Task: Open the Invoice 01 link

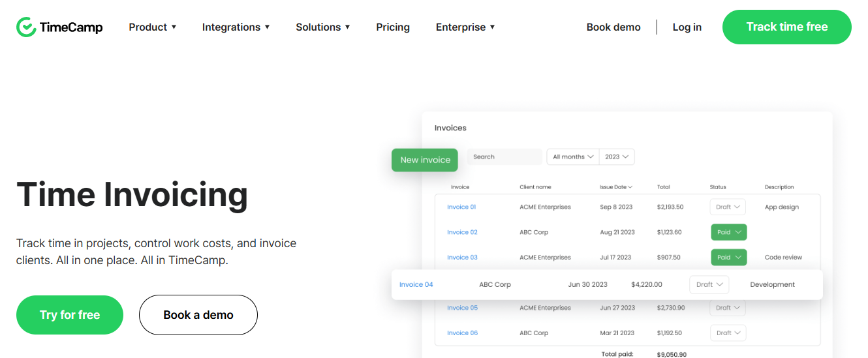Action: 461,207
